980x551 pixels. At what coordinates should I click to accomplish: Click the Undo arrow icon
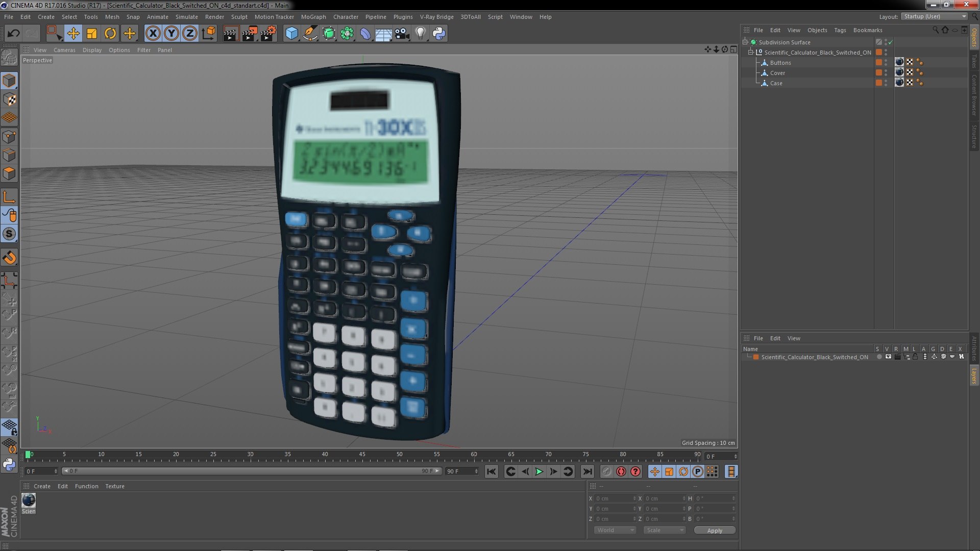point(13,34)
